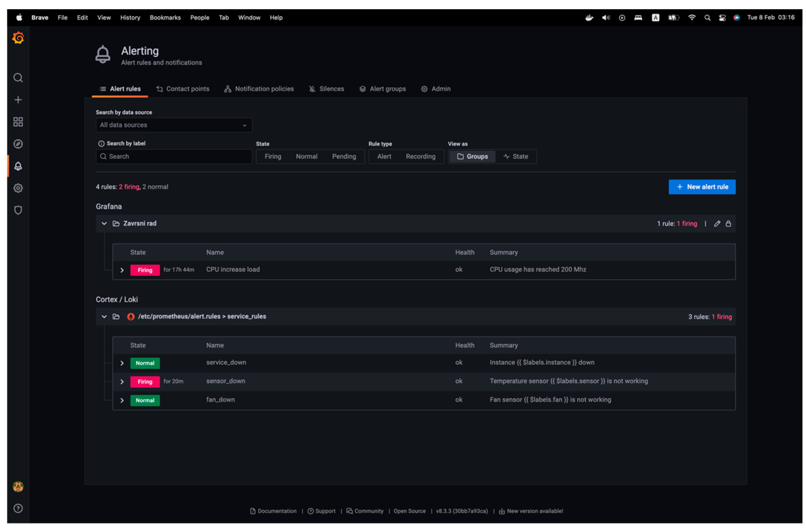Switch to the Contact points tab
The image size is (806, 532).
coord(183,89)
